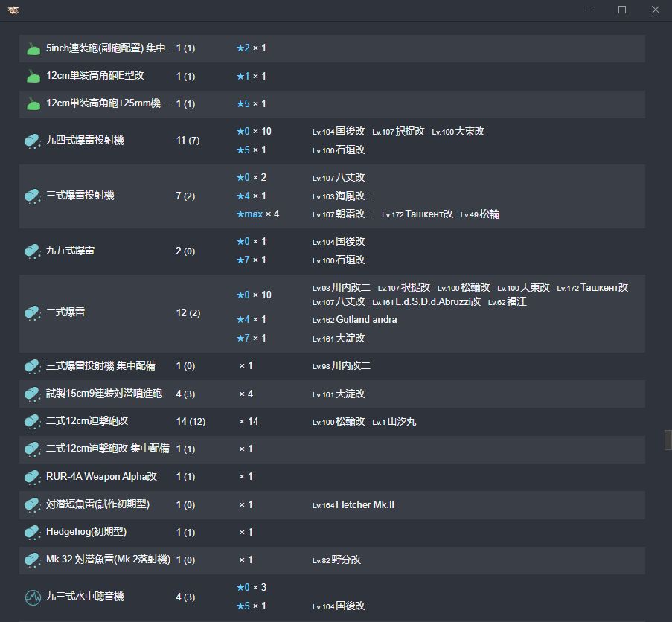Viewport: 672px width, 622px height.
Task: Click the ship L.d.S.D.d.Abruzzi改
Action: point(426,302)
